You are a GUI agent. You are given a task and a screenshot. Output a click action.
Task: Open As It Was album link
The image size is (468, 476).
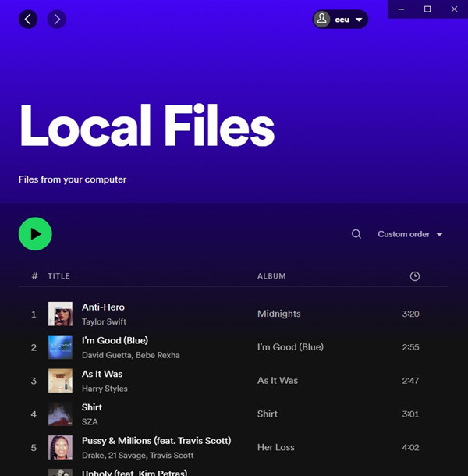[278, 380]
